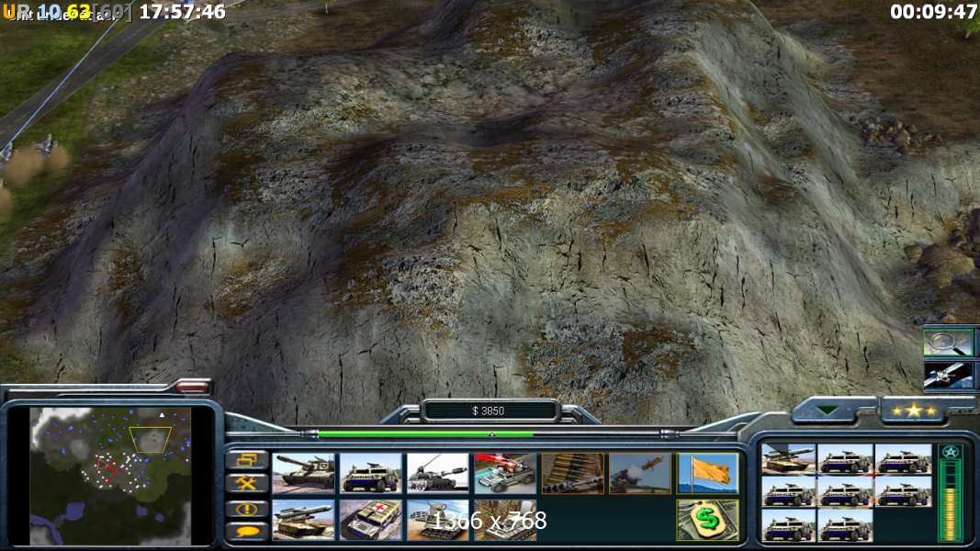
Task: Collapse control bar with green arrow
Action: pyautogui.click(x=828, y=410)
